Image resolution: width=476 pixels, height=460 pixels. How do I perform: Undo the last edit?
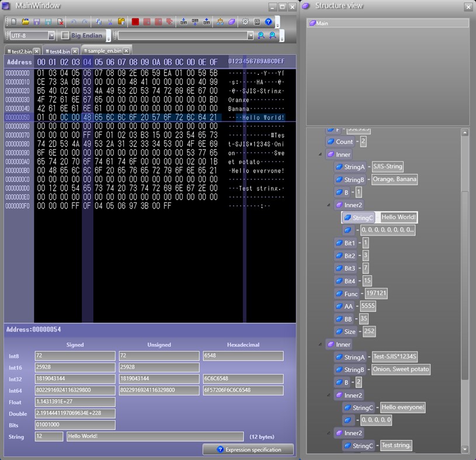click(75, 22)
